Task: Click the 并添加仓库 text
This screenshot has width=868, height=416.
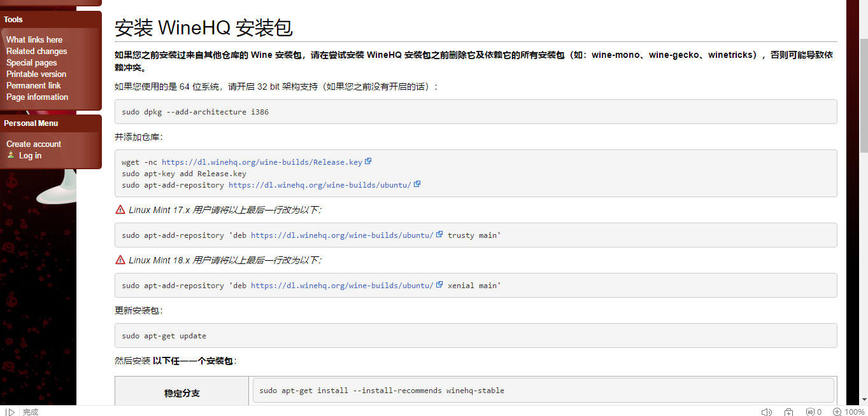Action: point(138,137)
